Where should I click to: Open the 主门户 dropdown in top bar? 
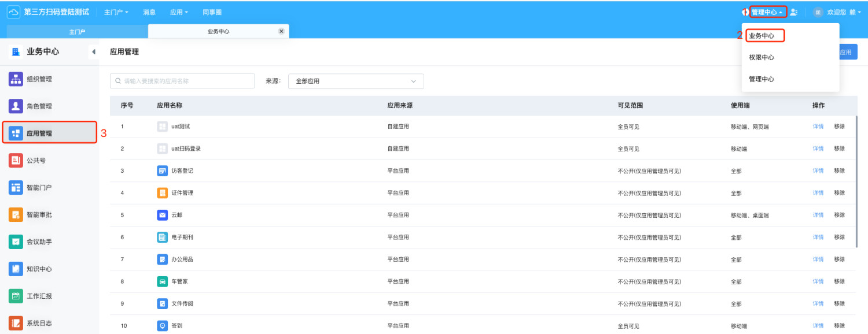116,12
